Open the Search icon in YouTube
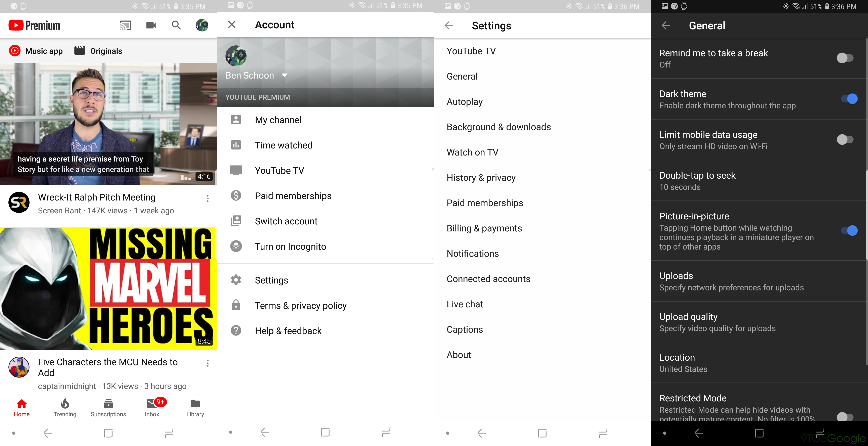Image resolution: width=868 pixels, height=446 pixels. coord(176,25)
